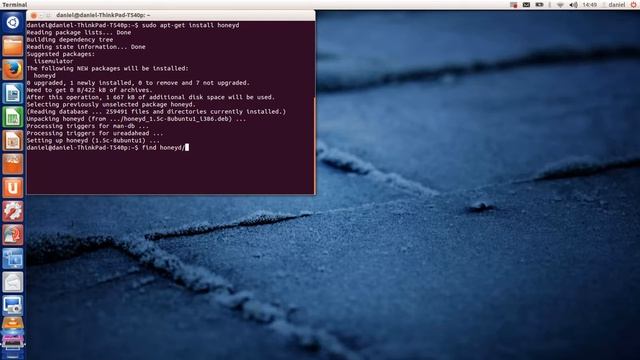Click the 'find honeyd/' command prompt line

(108, 148)
